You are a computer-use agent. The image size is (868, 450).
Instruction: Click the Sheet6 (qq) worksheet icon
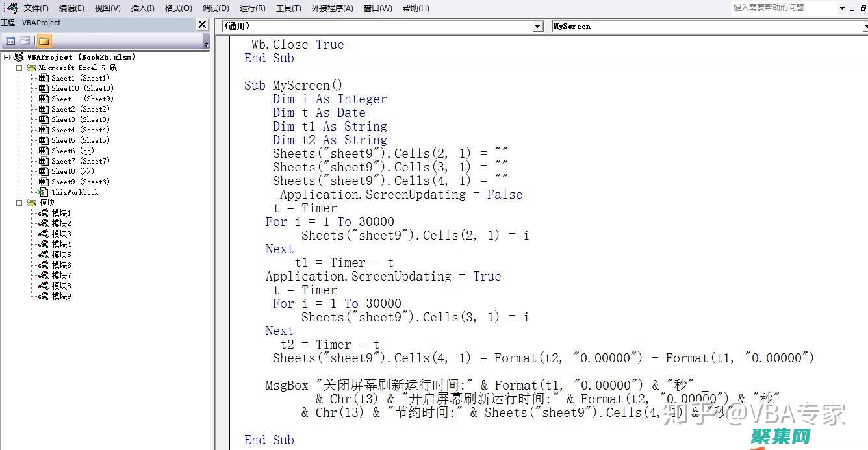(x=43, y=150)
